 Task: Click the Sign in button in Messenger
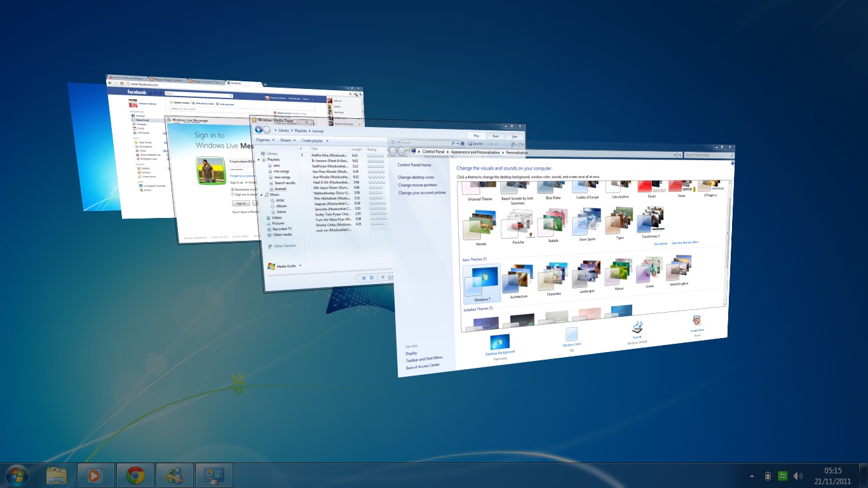point(240,203)
